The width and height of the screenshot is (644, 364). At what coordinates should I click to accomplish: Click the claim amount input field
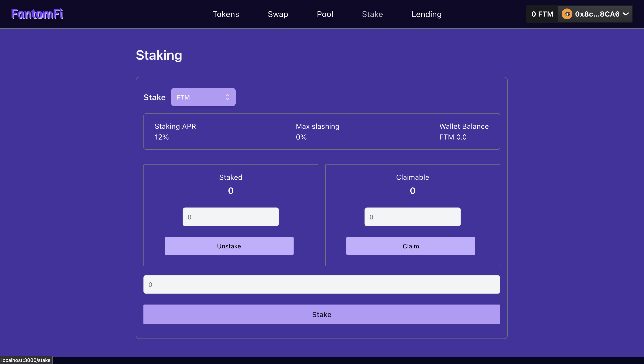412,216
